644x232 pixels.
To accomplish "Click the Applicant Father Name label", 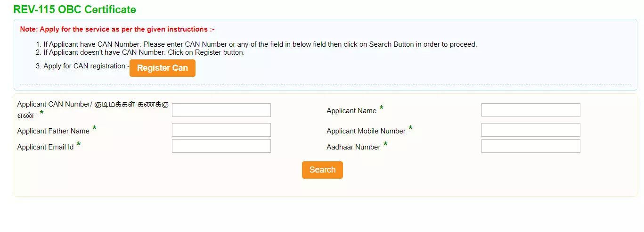I will point(53,131).
